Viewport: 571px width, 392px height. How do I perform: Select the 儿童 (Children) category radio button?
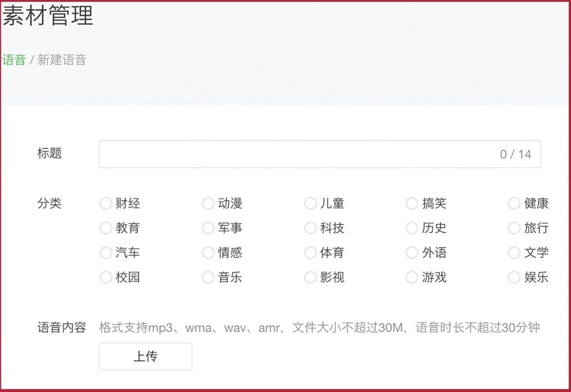[310, 203]
